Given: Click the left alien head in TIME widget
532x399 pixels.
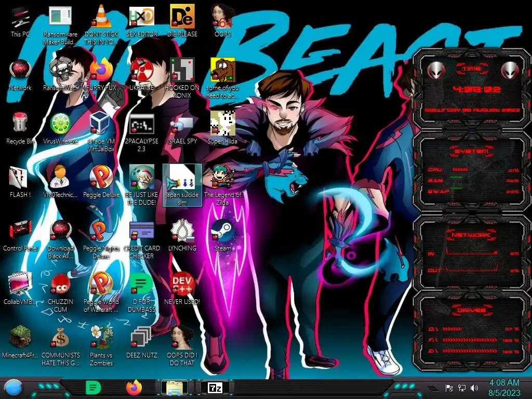Looking at the screenshot, I should tap(436, 70).
